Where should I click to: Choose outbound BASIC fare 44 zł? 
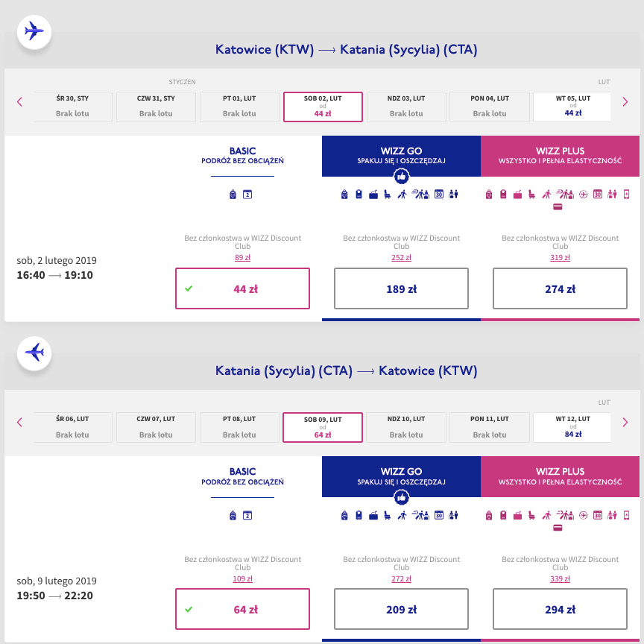[243, 288]
